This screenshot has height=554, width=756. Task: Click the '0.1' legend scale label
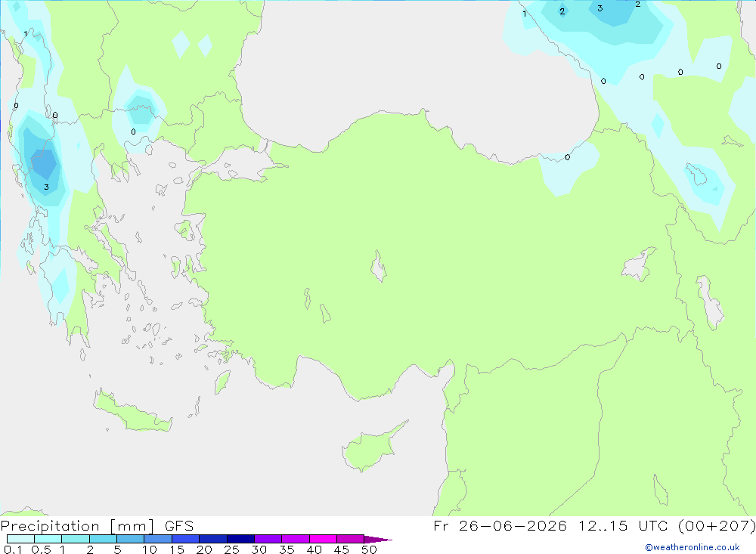pyautogui.click(x=13, y=549)
